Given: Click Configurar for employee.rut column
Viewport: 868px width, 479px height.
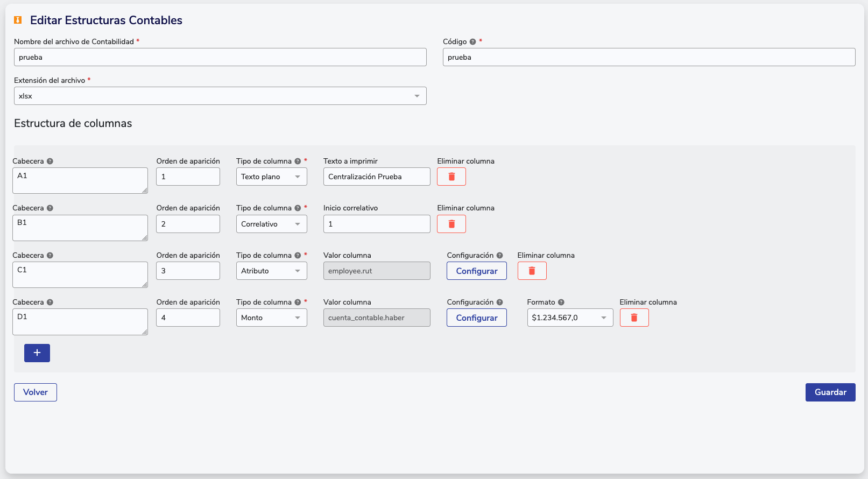Looking at the screenshot, I should point(476,271).
